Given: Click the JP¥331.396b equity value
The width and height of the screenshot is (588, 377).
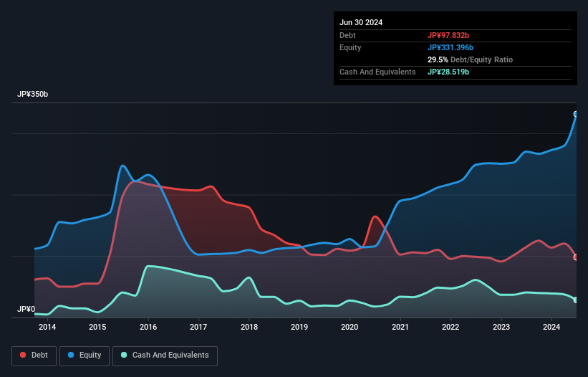Looking at the screenshot, I should click(x=450, y=47).
